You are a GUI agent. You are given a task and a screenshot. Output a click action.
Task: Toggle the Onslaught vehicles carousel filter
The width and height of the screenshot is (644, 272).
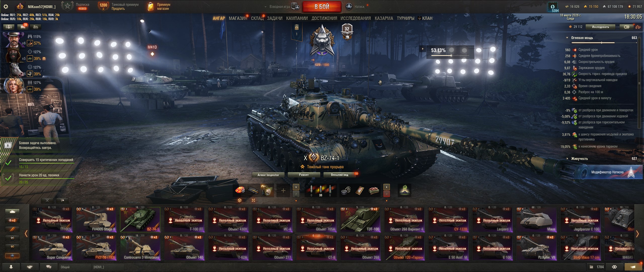(x=12, y=255)
